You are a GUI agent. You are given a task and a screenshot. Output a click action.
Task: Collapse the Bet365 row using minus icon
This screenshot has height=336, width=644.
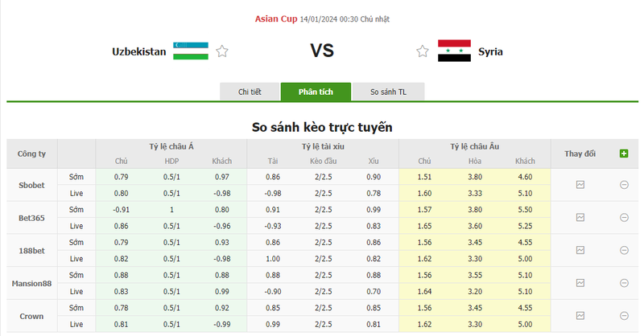624,217
